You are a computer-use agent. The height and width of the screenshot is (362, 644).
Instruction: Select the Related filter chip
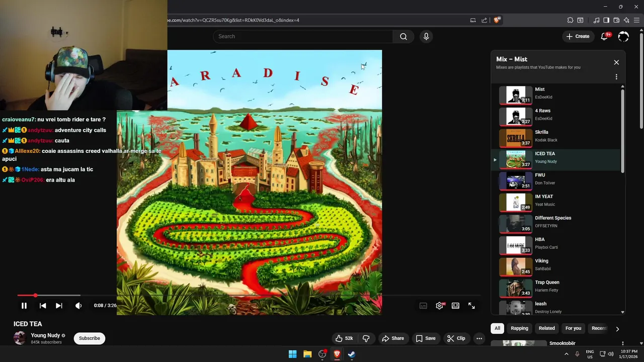(546, 328)
